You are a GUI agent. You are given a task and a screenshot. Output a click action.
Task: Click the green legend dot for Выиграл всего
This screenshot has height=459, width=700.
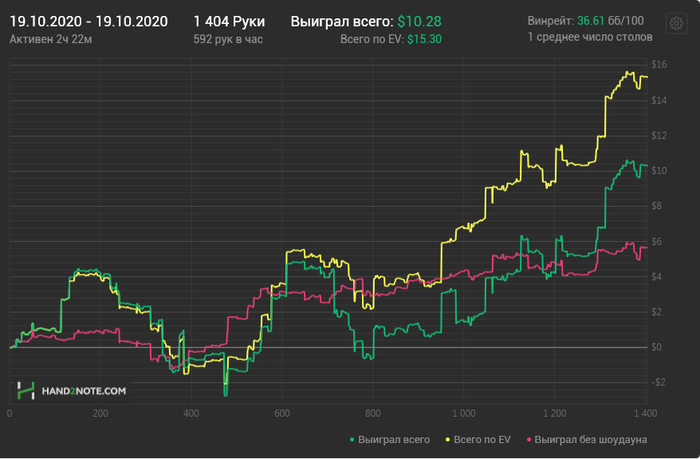352,440
